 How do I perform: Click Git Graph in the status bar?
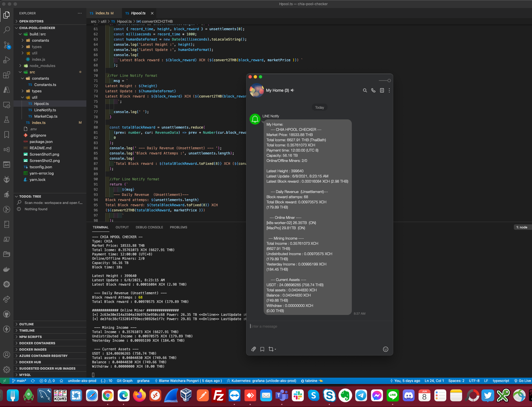(x=125, y=381)
